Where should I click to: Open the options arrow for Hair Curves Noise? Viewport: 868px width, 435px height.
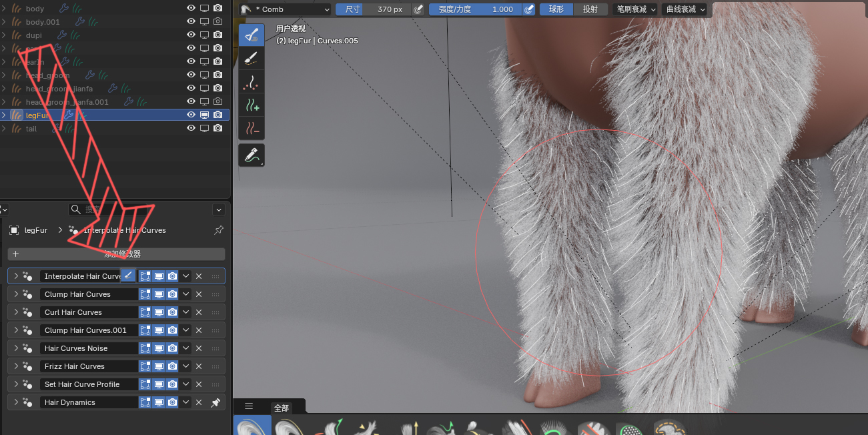point(186,348)
